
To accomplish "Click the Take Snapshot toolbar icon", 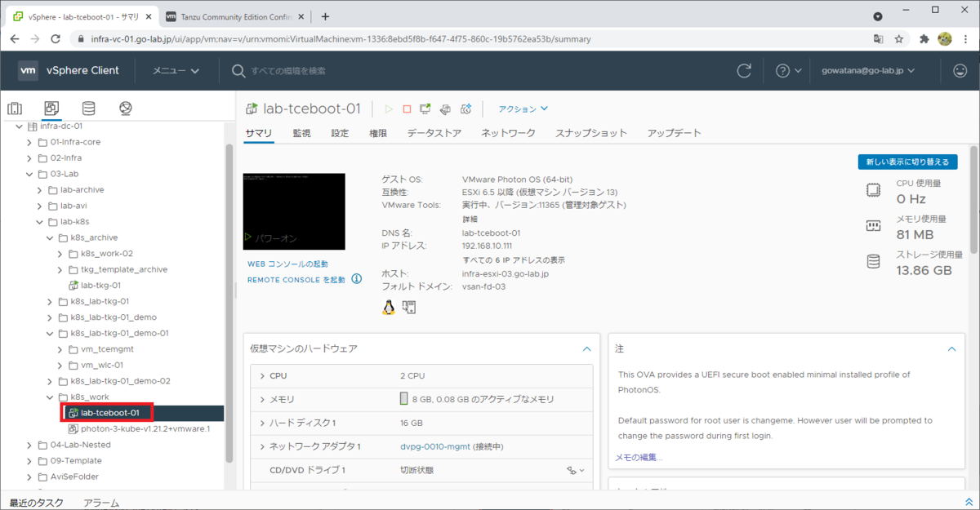I will point(465,109).
